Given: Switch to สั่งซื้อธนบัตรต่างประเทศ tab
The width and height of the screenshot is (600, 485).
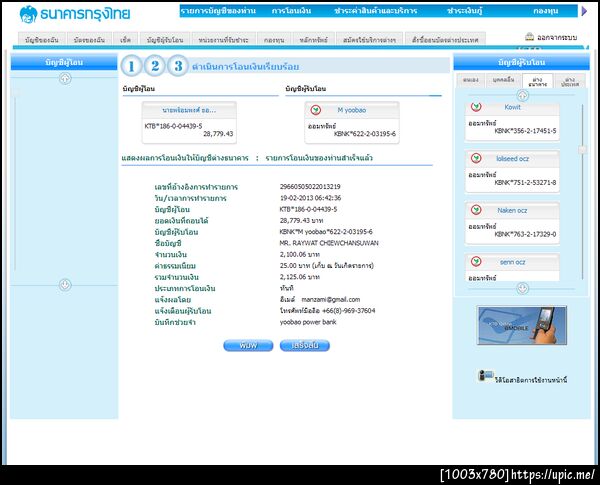Looking at the screenshot, I should click(445, 39).
